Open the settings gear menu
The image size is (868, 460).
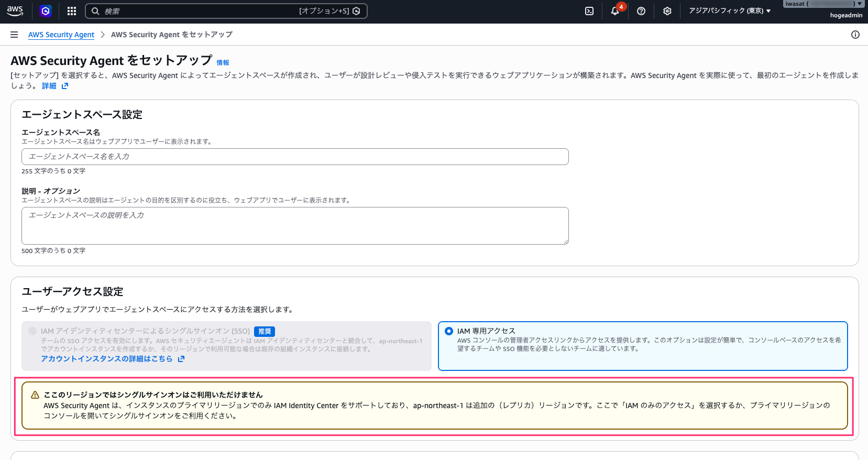[x=667, y=11]
